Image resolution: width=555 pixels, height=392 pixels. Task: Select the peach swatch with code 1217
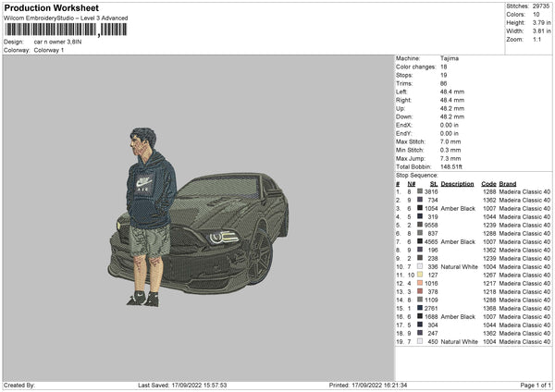pos(419,283)
